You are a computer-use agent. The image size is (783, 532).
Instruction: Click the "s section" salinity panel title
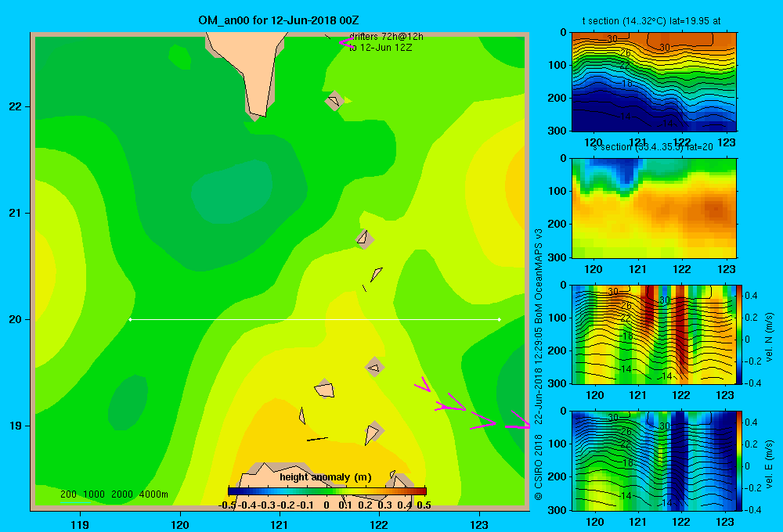tap(653, 147)
